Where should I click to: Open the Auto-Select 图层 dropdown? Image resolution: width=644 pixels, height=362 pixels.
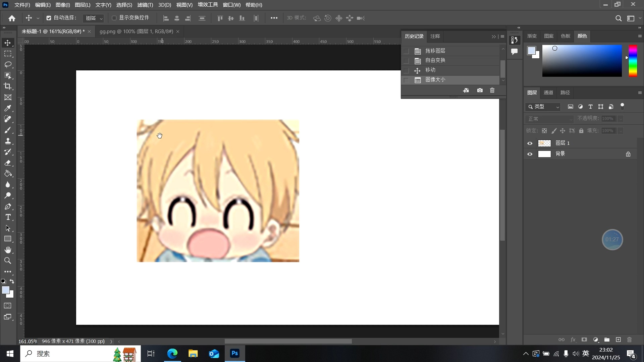click(x=94, y=18)
